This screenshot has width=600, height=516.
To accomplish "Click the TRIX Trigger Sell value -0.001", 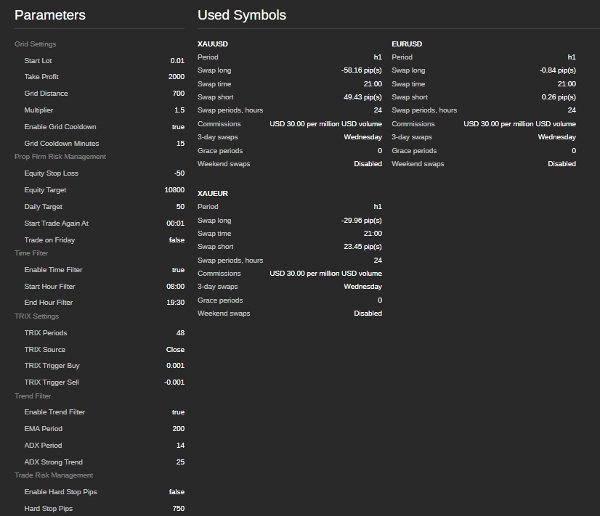I will (x=174, y=382).
